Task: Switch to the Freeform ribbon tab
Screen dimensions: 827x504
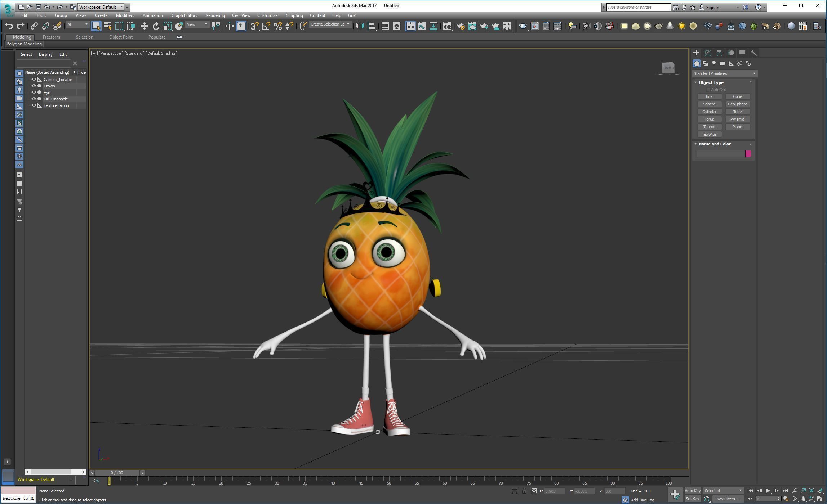Action: (x=51, y=37)
